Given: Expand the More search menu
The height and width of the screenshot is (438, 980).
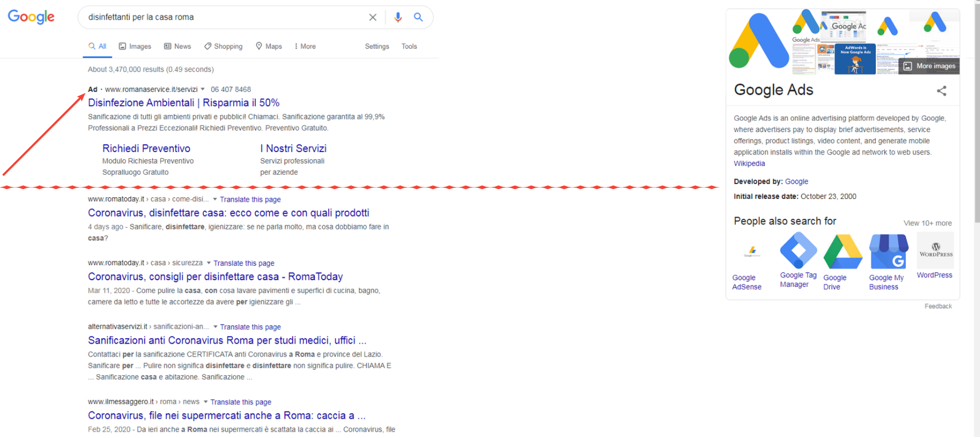Looking at the screenshot, I should coord(305,46).
